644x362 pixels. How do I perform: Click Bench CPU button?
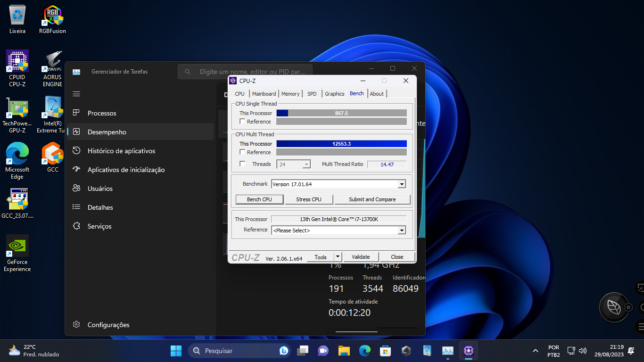coord(259,199)
